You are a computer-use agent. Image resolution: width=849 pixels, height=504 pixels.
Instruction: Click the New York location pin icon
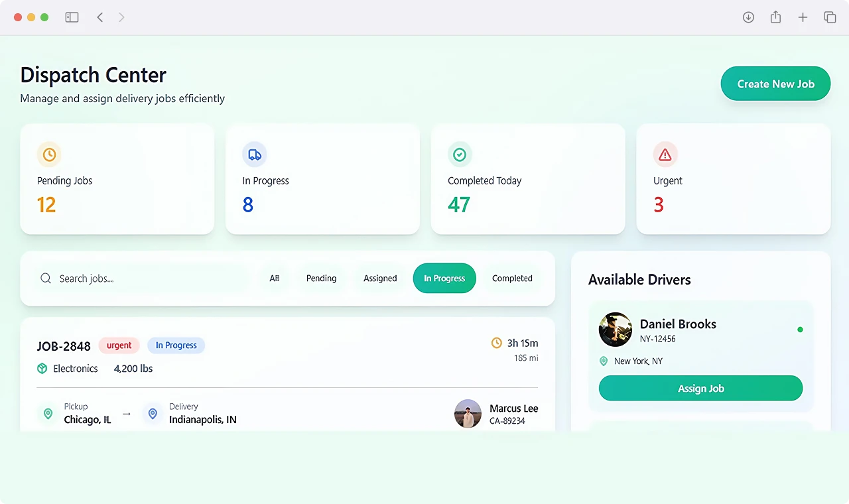point(604,361)
